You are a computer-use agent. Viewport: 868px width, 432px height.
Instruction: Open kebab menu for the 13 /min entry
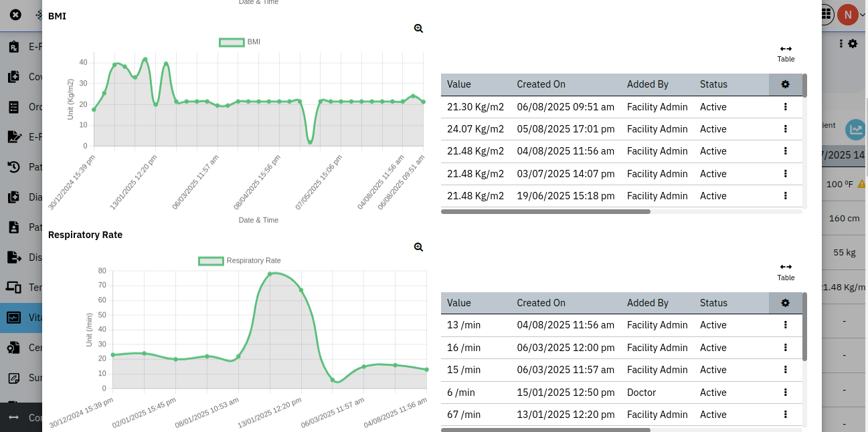(x=785, y=325)
